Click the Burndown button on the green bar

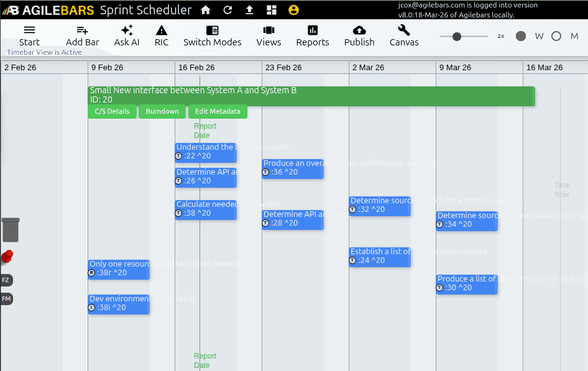(162, 112)
